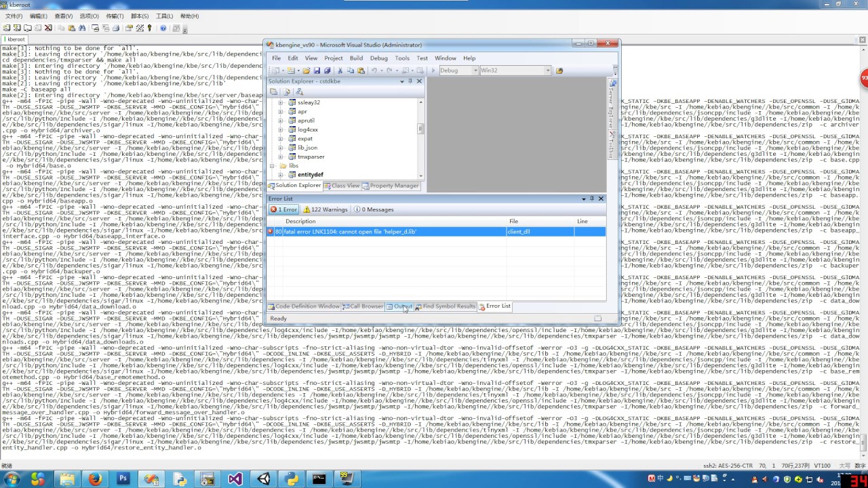The image size is (868, 488).
Task: Click the Properties icon in Solution Explorer toolbar
Action: (x=273, y=91)
